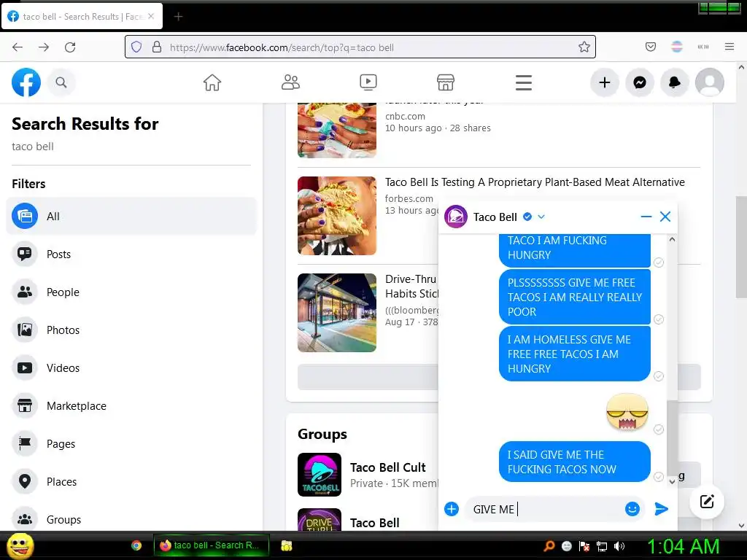Open the hamburger menu in Facebook top navigation

coord(524,82)
